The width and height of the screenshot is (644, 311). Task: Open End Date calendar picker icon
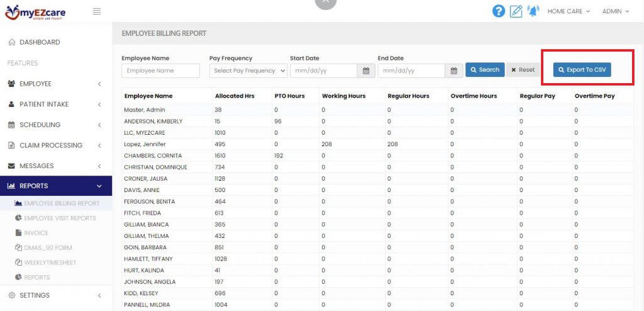click(454, 71)
